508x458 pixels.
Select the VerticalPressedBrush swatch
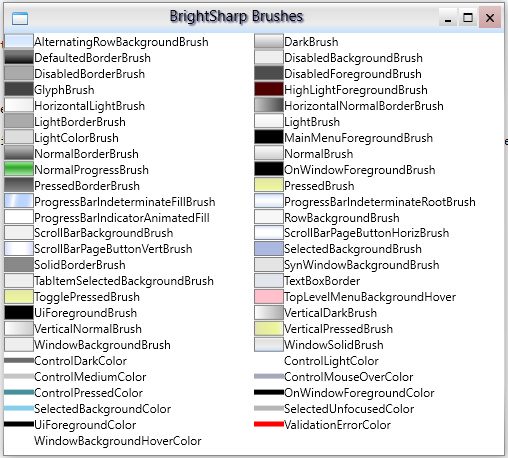coord(269,329)
